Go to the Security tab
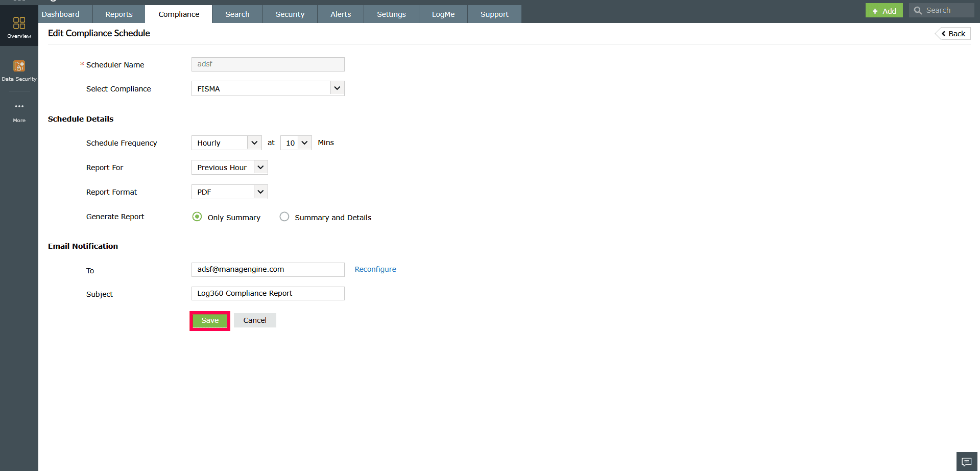The width and height of the screenshot is (980, 471). (x=290, y=14)
